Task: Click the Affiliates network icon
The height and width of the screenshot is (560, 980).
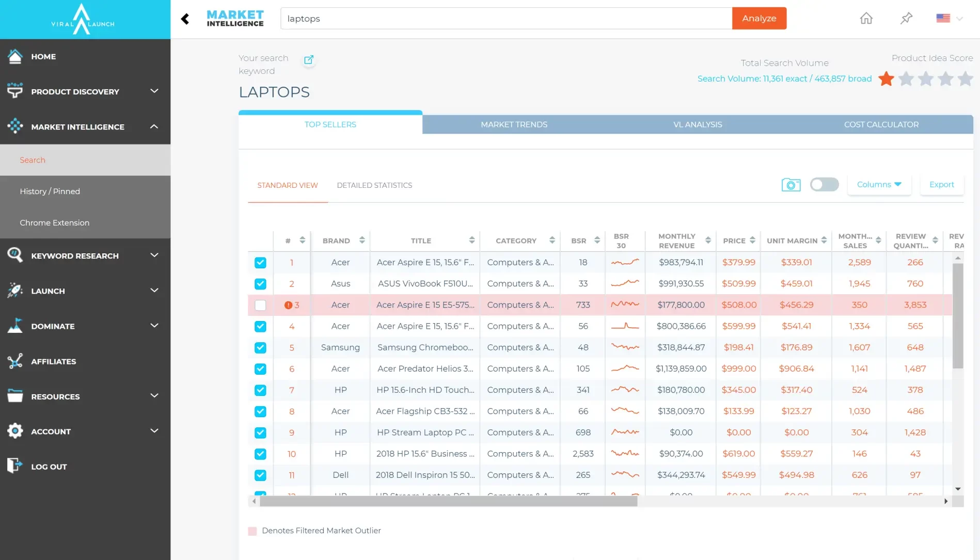Action: click(15, 361)
